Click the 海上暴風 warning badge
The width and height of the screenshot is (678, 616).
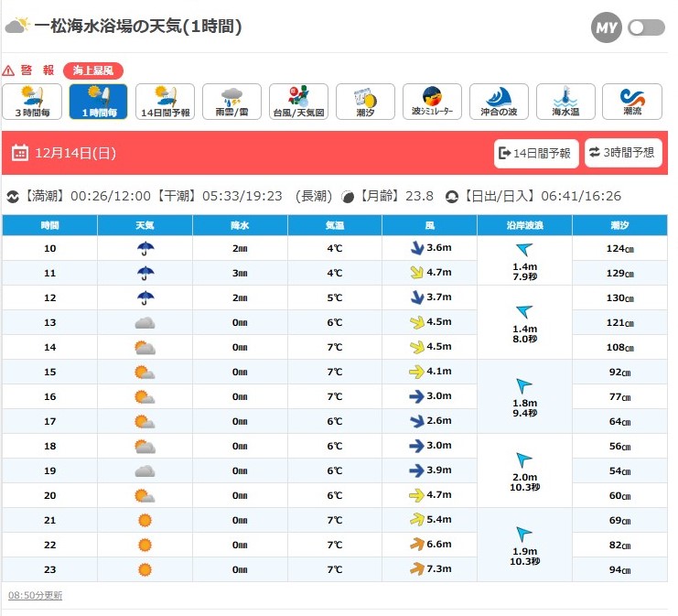(93, 70)
